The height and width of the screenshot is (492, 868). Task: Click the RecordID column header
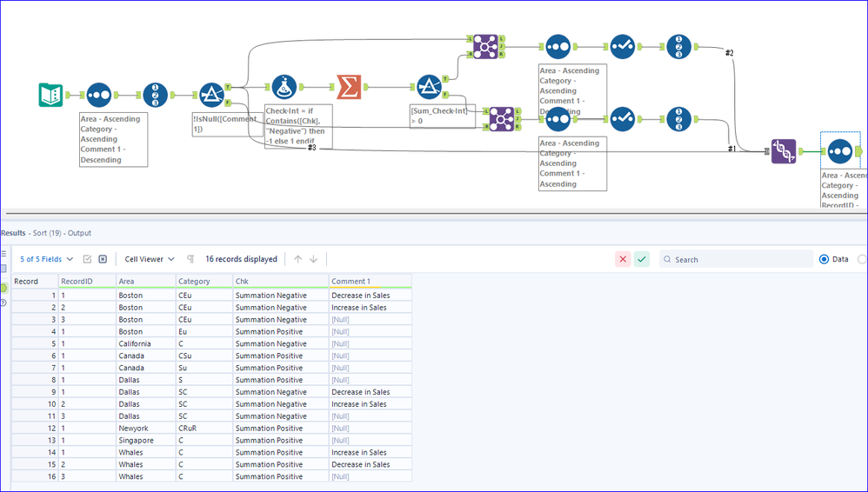point(87,281)
